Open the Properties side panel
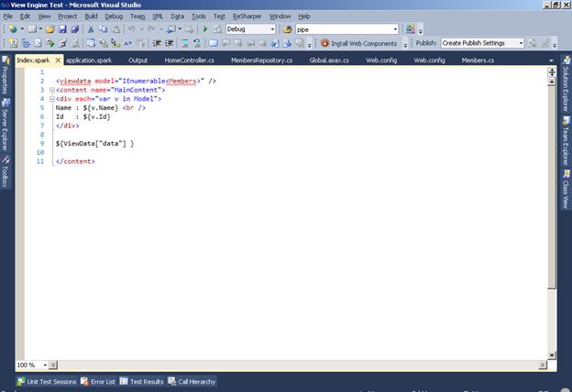Screen dimensions: 572x392 click(5, 75)
